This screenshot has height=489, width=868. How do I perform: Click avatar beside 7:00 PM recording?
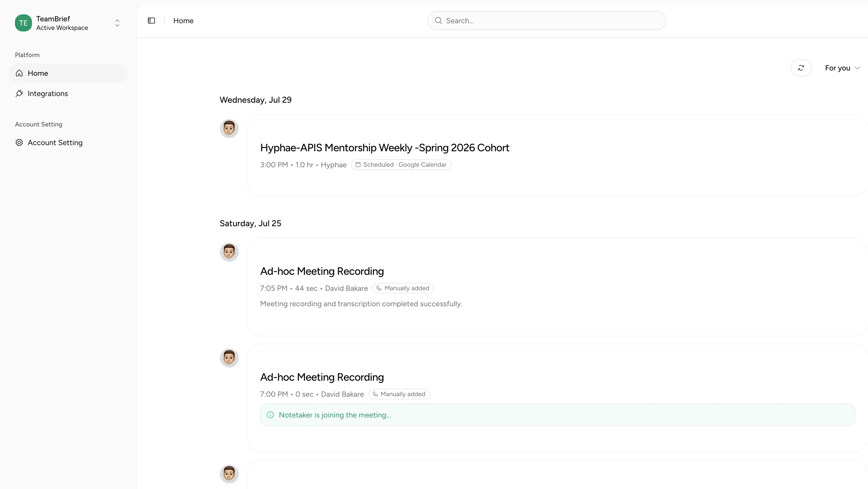[x=229, y=358]
